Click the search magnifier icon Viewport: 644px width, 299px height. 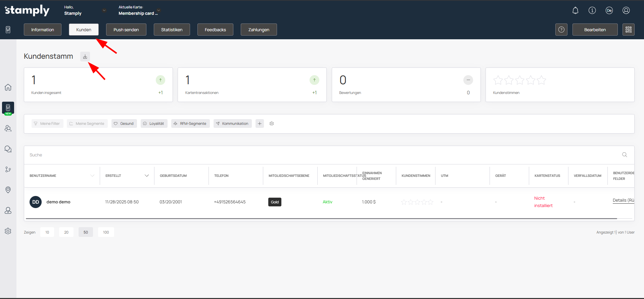[x=624, y=155]
